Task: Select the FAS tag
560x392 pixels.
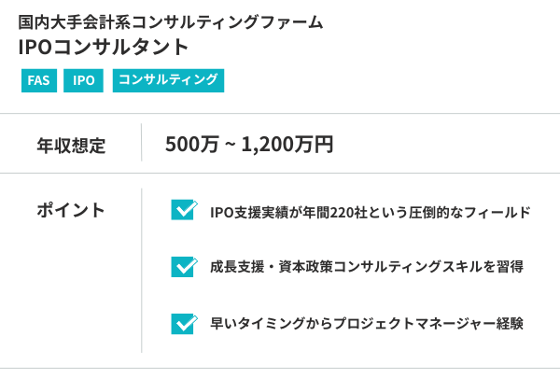Action: click(38, 80)
